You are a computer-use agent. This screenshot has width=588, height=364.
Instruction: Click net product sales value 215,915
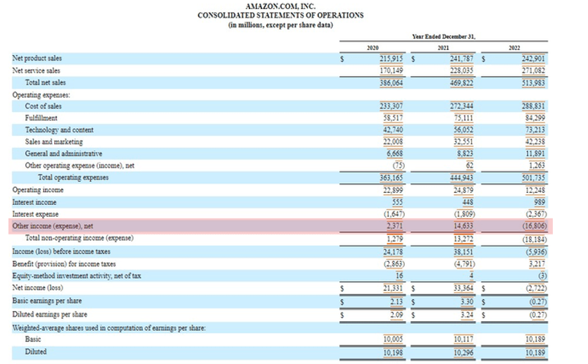391,59
